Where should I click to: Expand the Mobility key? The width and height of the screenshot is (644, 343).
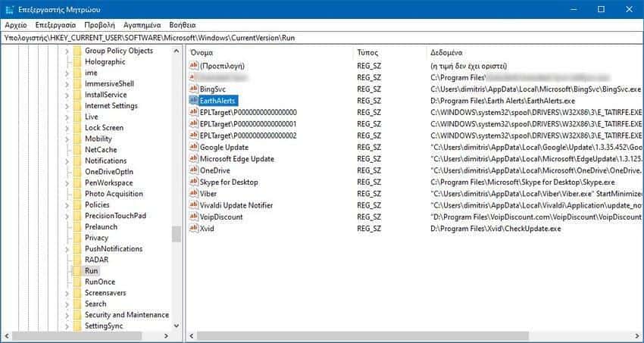[67, 139]
